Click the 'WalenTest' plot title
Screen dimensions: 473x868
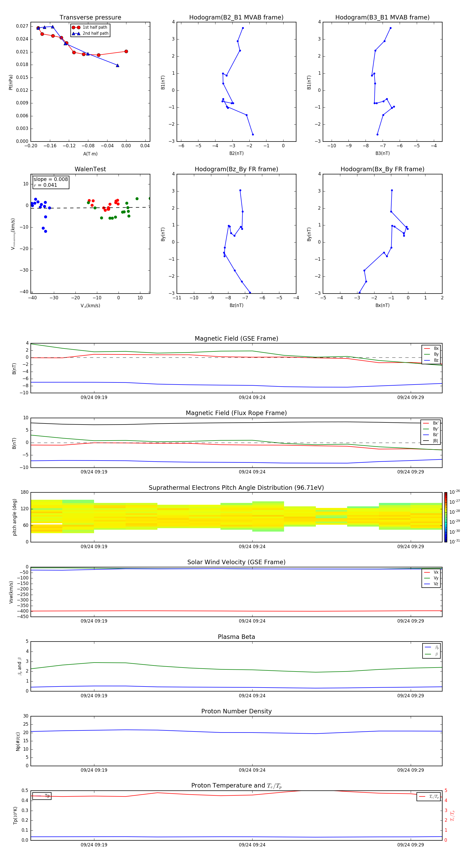coord(90,169)
